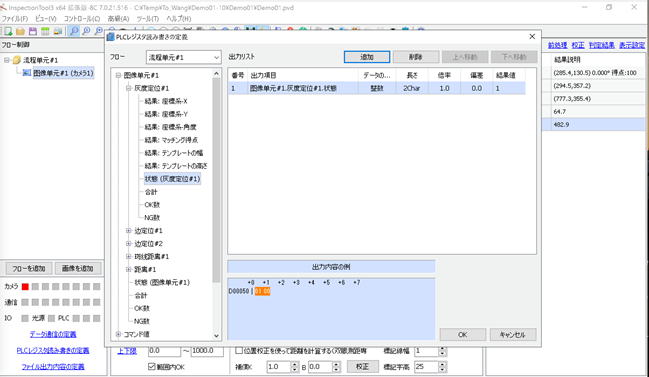
Task: Toggle the 範囲内OK checkbox
Action: [151, 366]
